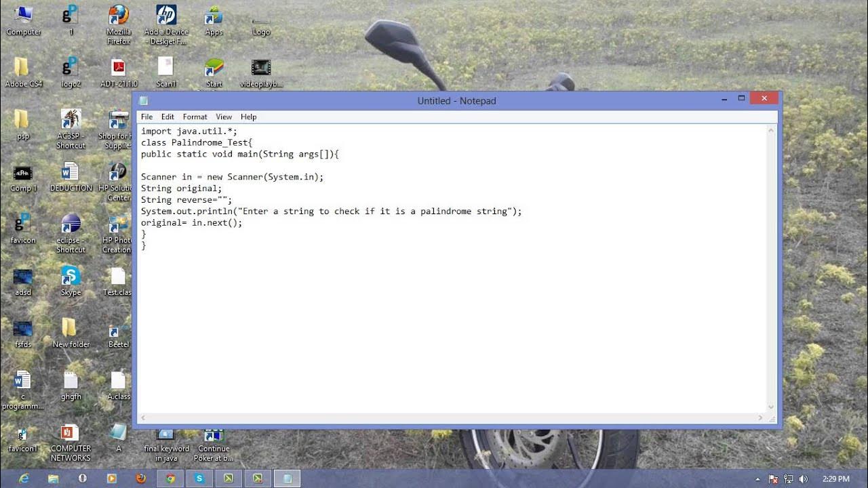The width and height of the screenshot is (868, 488).
Task: Select the DEDUCTION Word document
Action: coord(71,177)
